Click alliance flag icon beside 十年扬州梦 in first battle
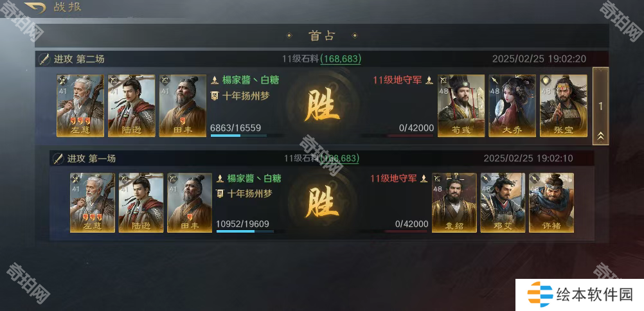 pos(220,193)
